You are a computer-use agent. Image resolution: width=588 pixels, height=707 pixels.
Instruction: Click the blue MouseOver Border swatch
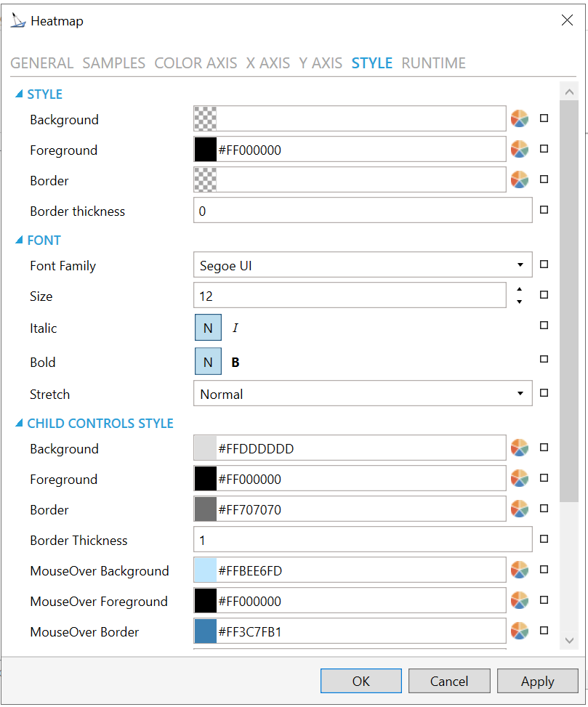205,631
